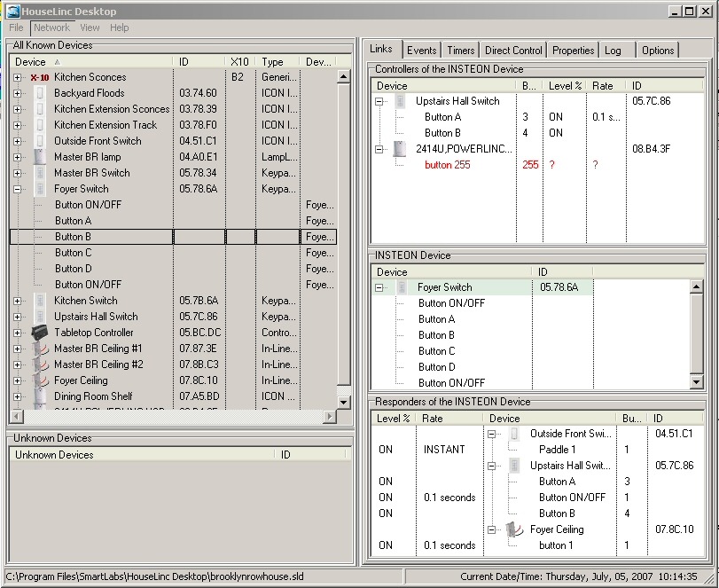Click the Master BR Ceiling #2 in-line icon
Image resolution: width=719 pixels, height=588 pixels.
tap(41, 365)
